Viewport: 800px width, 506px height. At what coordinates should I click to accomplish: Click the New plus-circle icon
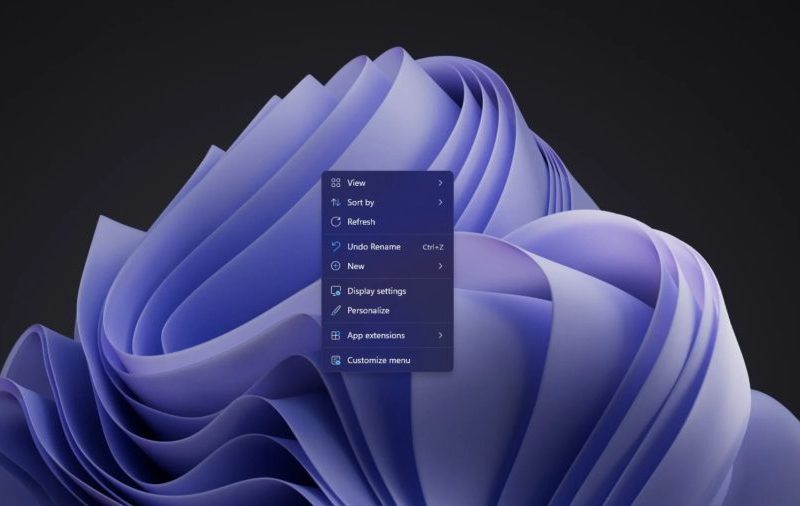point(336,266)
